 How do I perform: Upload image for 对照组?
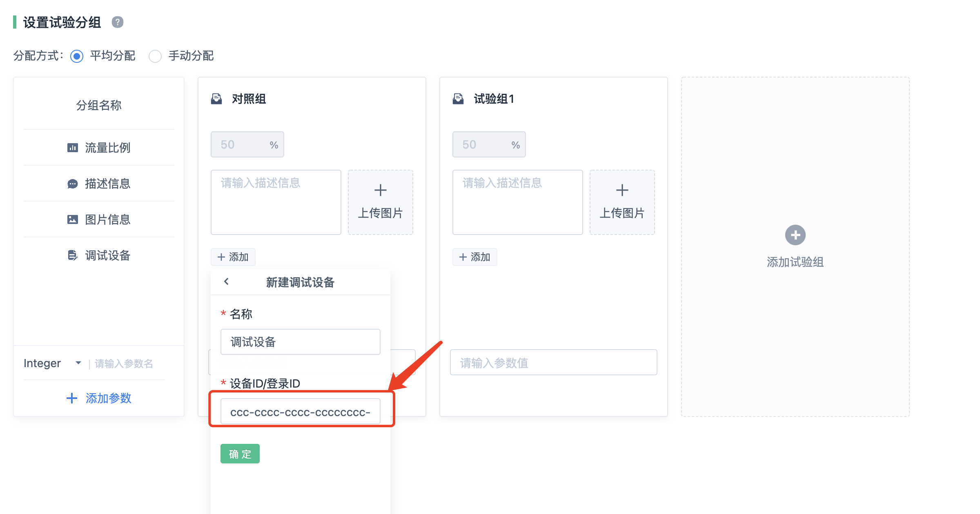(x=380, y=202)
